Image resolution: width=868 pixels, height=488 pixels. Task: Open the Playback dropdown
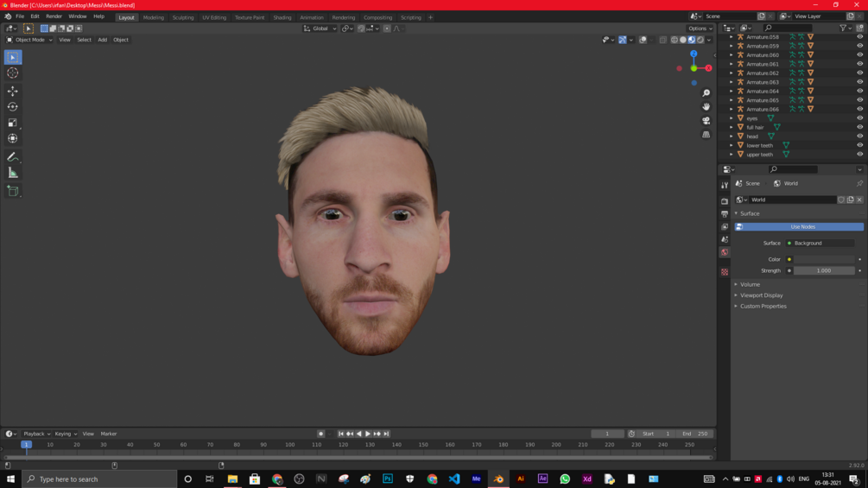(x=36, y=434)
